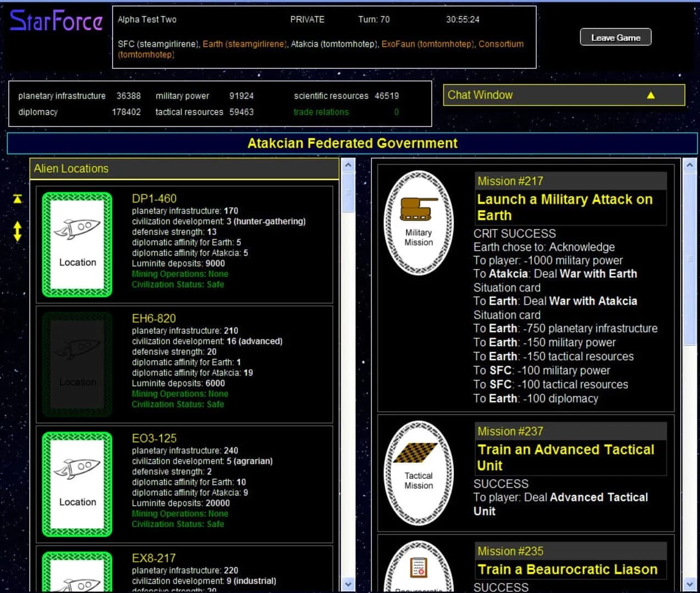Click the Mission #237 header bar
Viewport: 700px width, 593px height.
(570, 431)
